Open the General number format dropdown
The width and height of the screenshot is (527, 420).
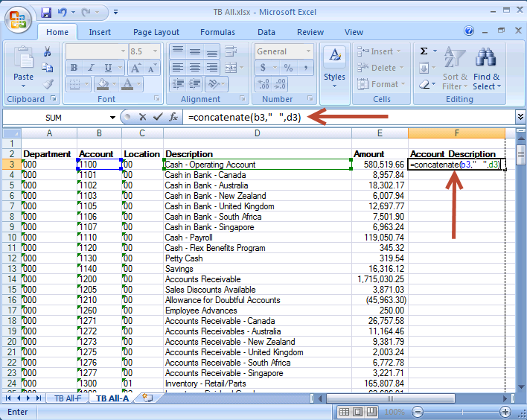click(309, 51)
